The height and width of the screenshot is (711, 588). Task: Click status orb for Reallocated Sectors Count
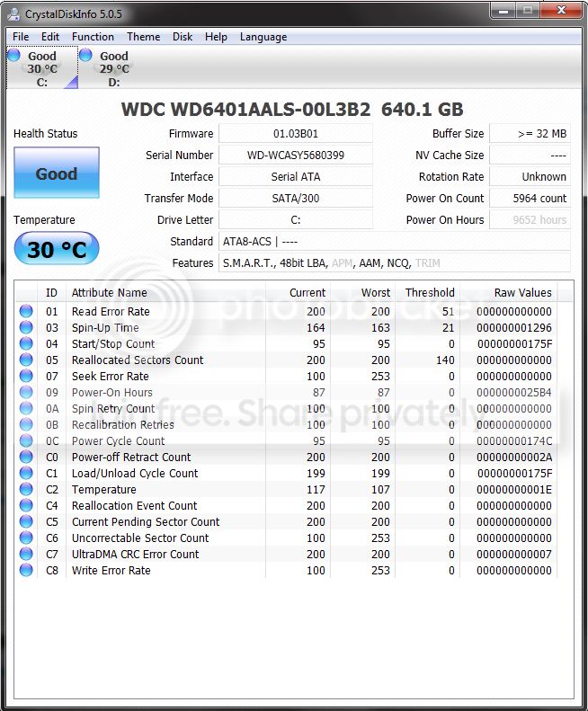pos(26,360)
